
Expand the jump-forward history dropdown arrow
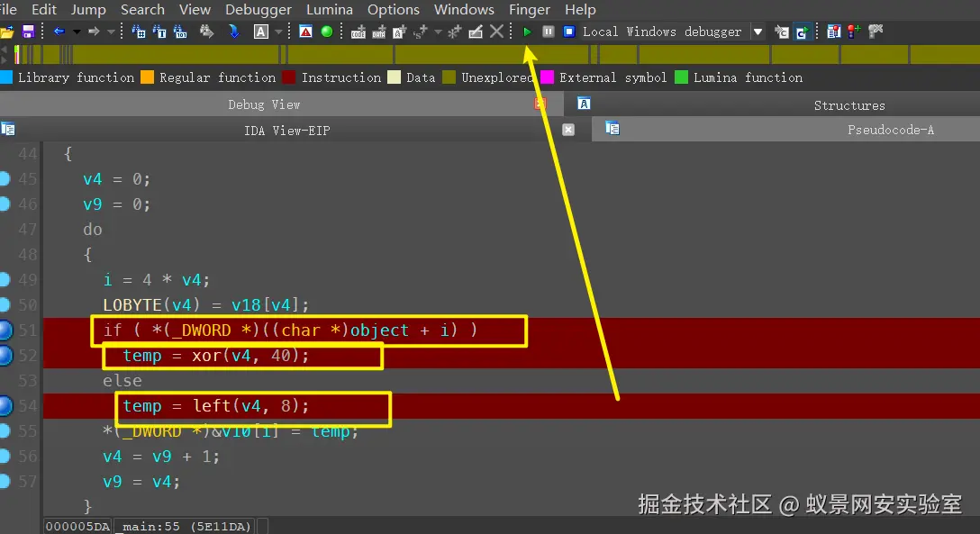[111, 32]
